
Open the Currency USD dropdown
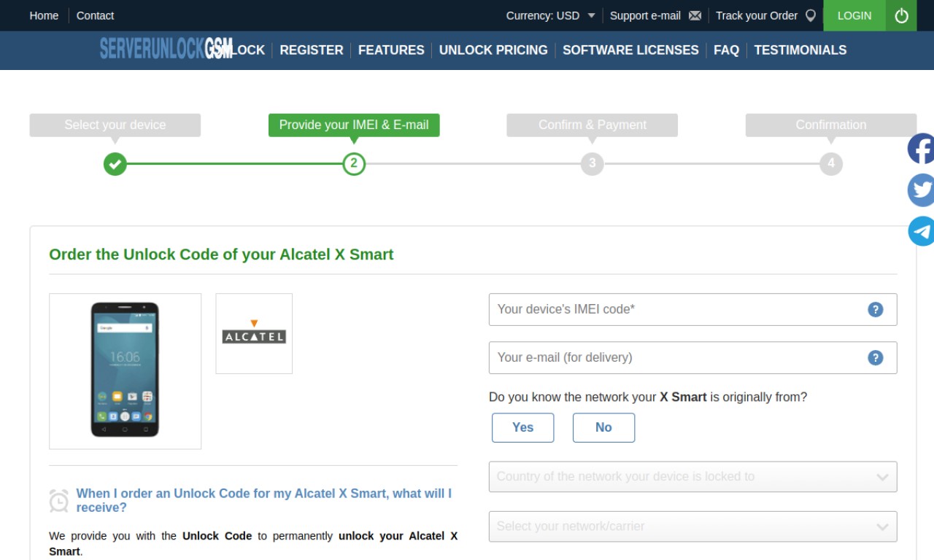[x=551, y=15]
